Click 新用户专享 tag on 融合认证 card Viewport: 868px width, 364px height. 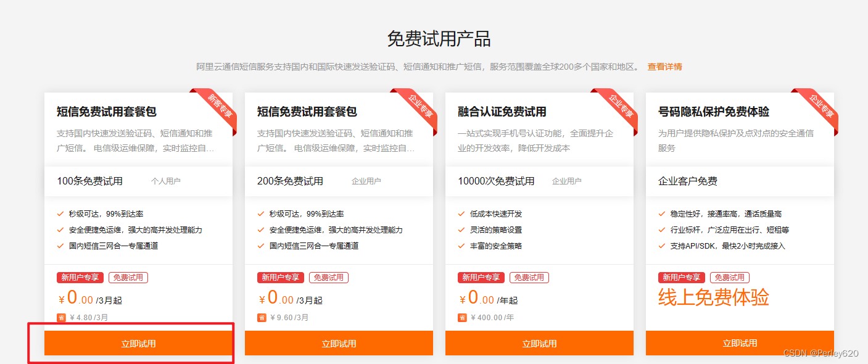point(481,278)
